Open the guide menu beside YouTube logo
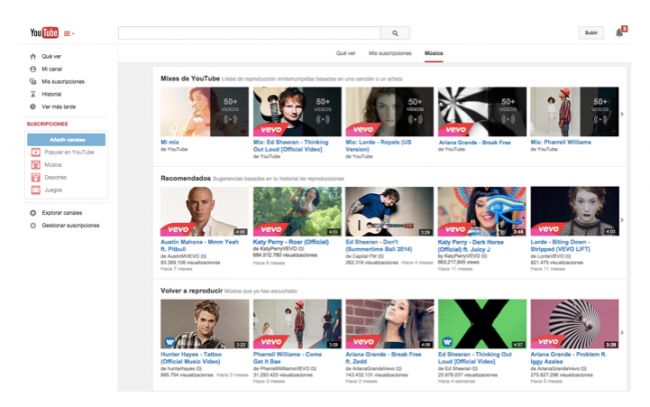650x407 pixels. tap(69, 34)
